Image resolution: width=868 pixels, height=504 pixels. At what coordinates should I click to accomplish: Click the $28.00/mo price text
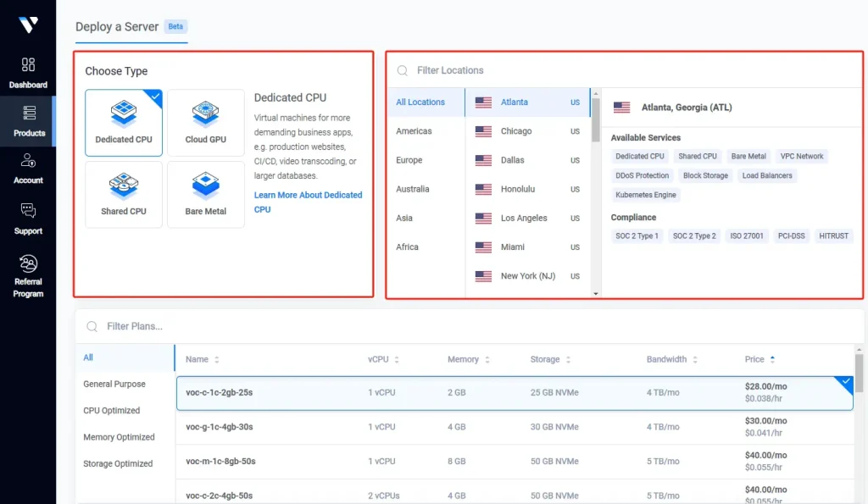coord(765,387)
